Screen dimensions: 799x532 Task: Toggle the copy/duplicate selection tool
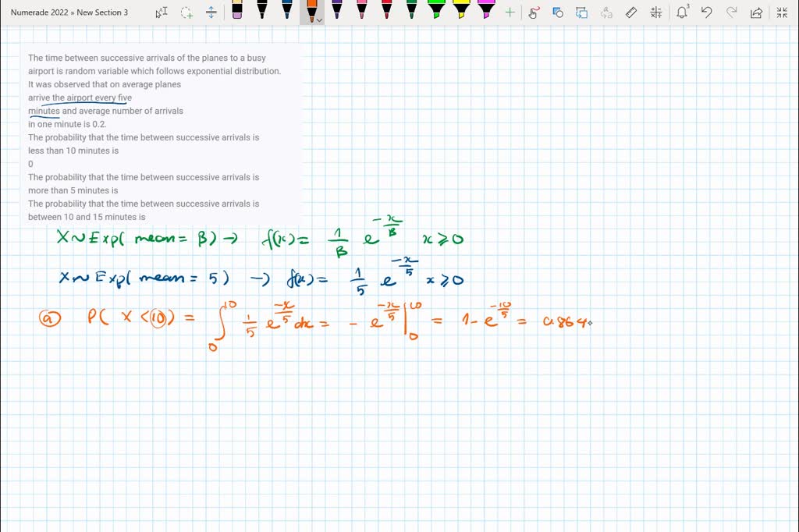pos(583,12)
